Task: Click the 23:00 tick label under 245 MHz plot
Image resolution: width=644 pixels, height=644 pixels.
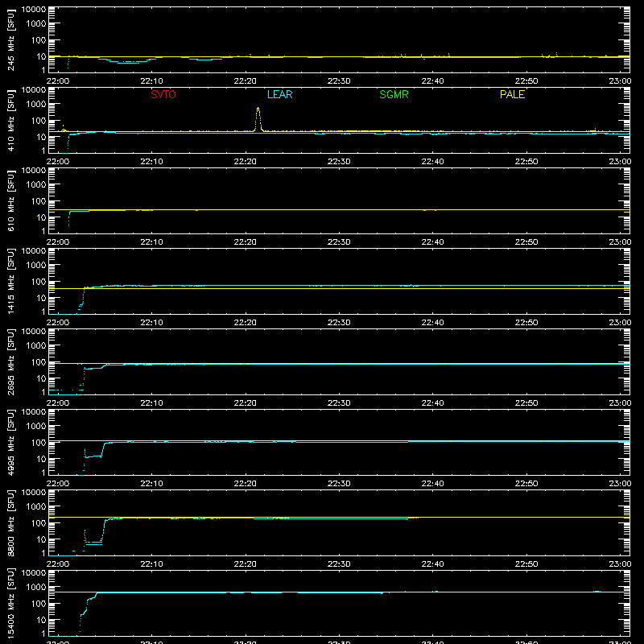Action: click(620, 81)
